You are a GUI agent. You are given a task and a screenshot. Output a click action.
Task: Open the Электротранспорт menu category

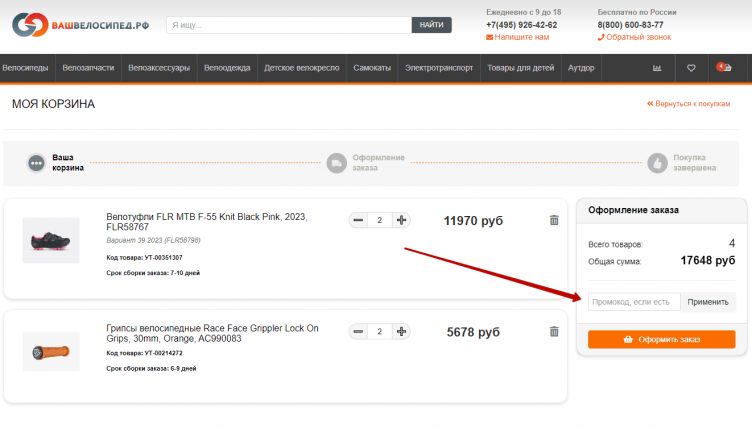tap(438, 68)
